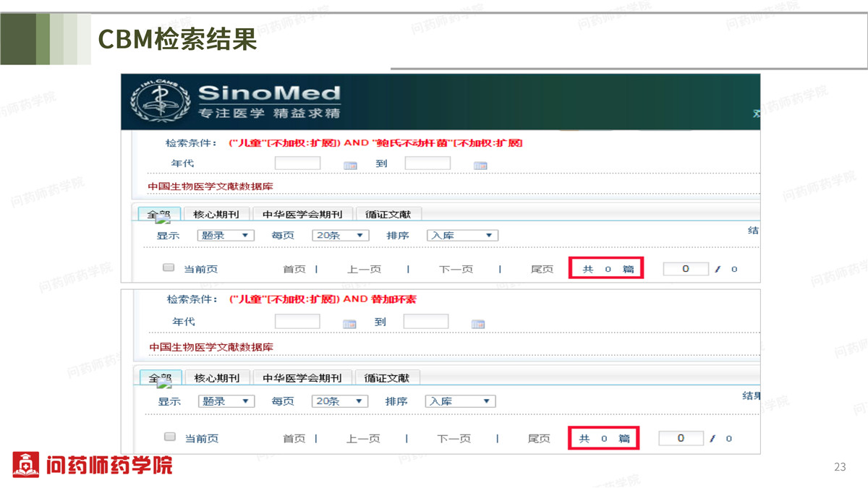Select the 全部 tab in the 鲍氏不动杆菌 results
Image resolution: width=868 pixels, height=488 pixels.
[x=158, y=214]
